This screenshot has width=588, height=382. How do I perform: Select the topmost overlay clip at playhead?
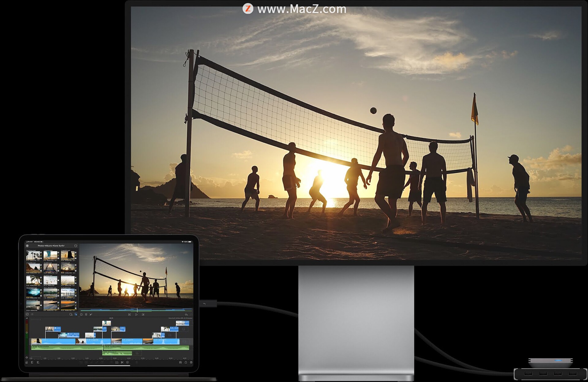107,323
